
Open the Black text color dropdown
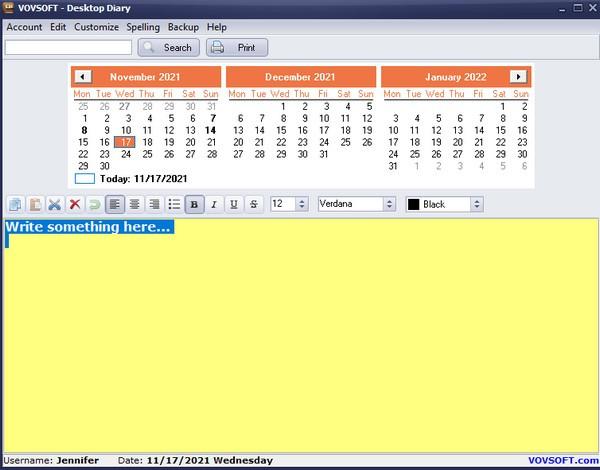pos(477,204)
